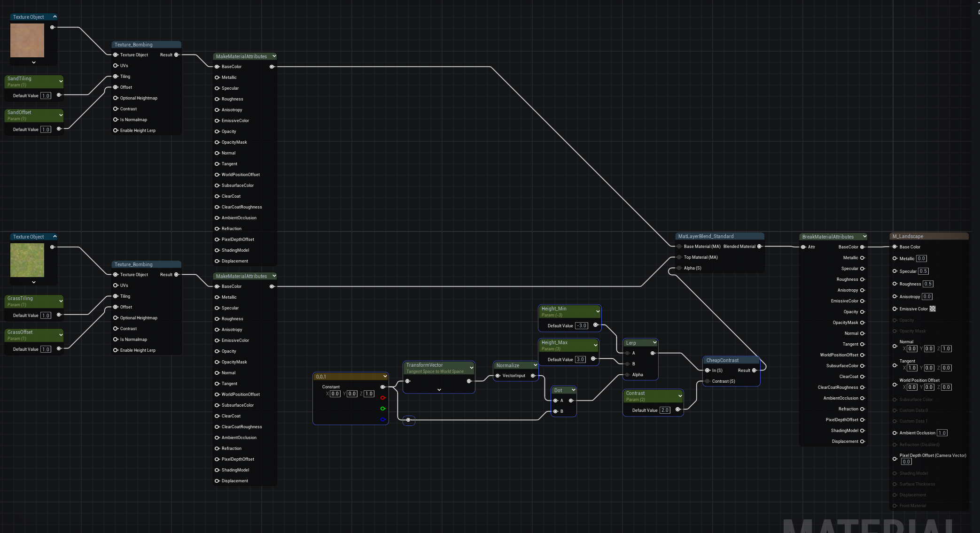The height and width of the screenshot is (533, 980).
Task: Expand the TransformVector node bottom chevron
Action: (x=439, y=390)
